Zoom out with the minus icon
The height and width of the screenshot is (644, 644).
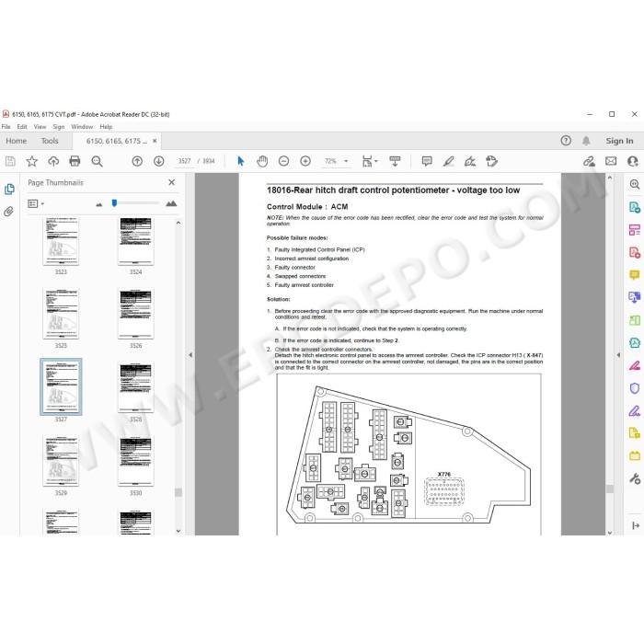283,161
